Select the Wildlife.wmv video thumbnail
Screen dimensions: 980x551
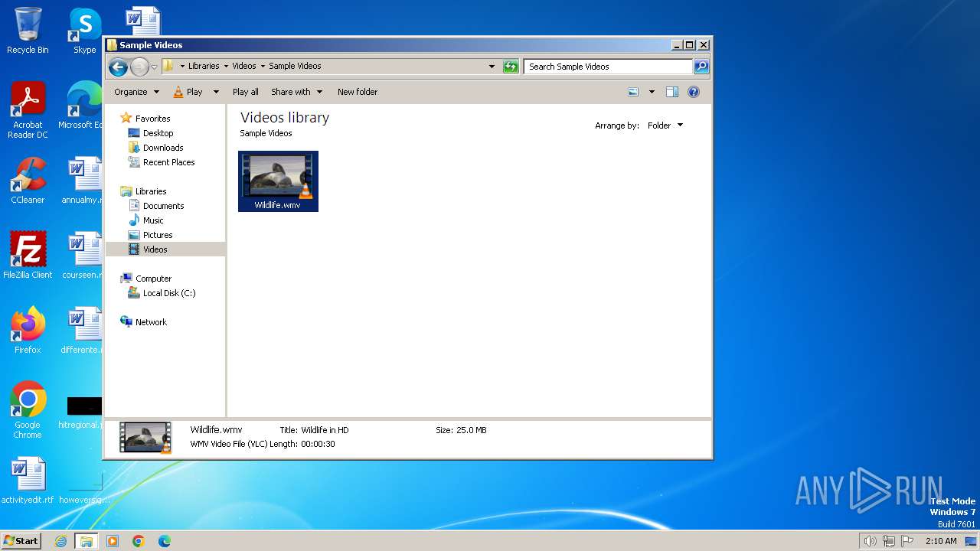(x=278, y=181)
